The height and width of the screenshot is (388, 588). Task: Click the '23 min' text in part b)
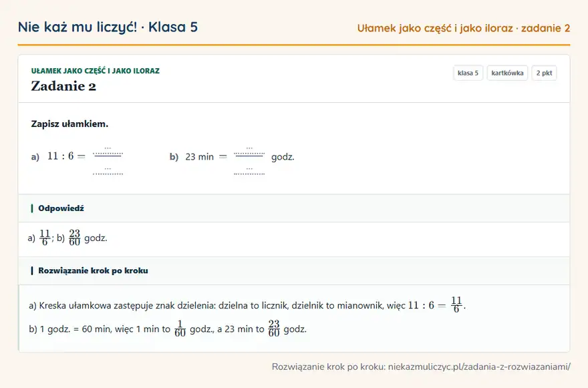coord(200,157)
